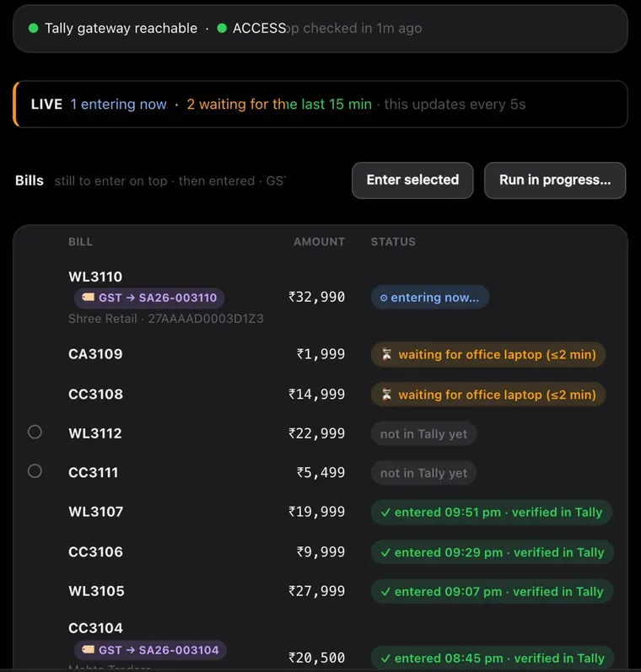Click the amount ₹5,499
This screenshot has width=641, height=672.
320,472
